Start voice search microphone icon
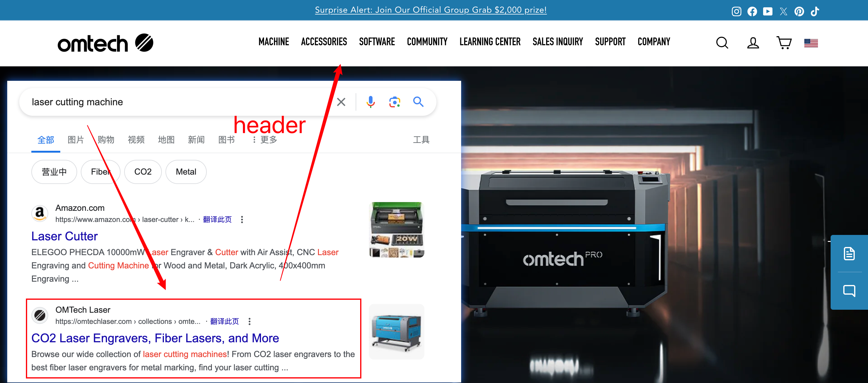868x383 pixels. (371, 102)
